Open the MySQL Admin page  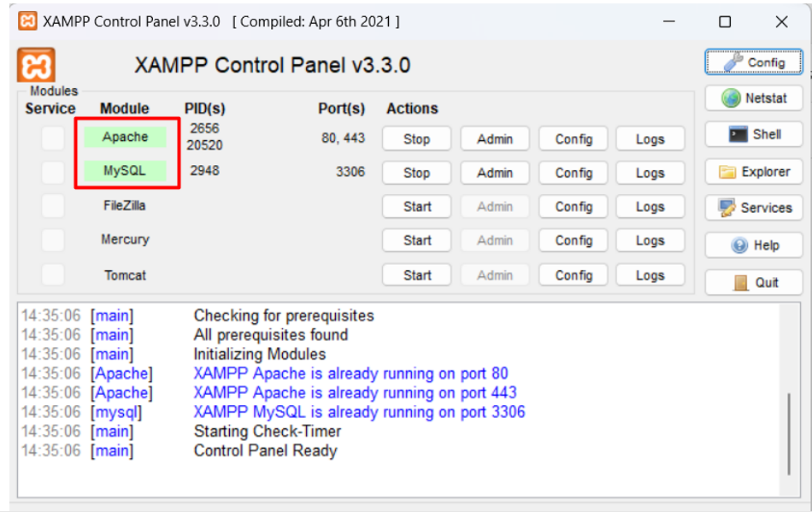pos(495,173)
